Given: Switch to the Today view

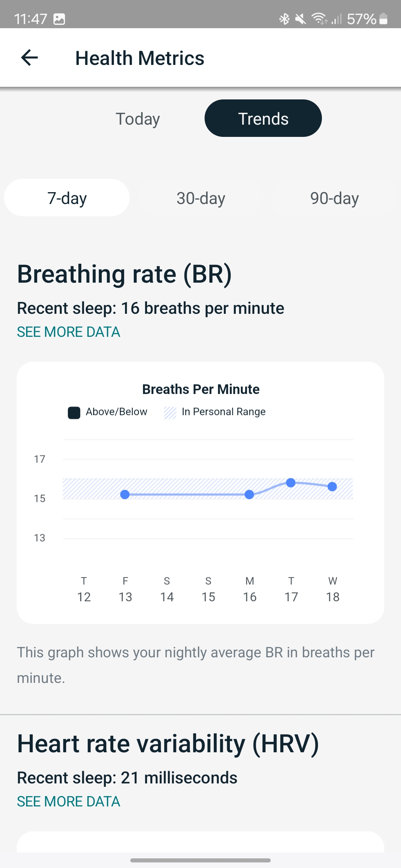Looking at the screenshot, I should pyautogui.click(x=138, y=119).
